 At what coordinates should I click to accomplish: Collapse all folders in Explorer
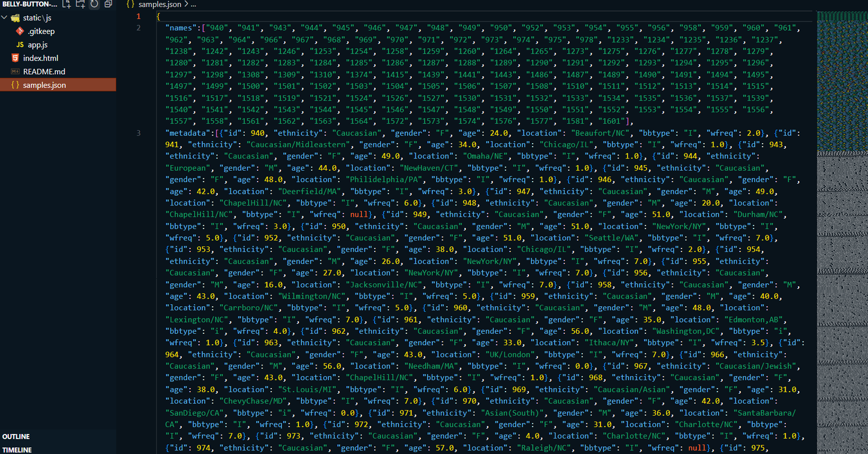click(108, 4)
